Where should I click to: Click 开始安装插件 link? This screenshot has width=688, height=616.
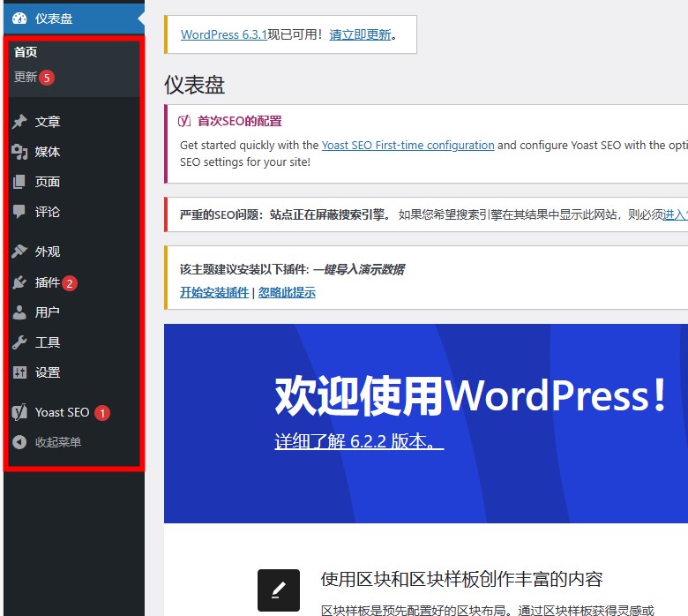tap(214, 292)
